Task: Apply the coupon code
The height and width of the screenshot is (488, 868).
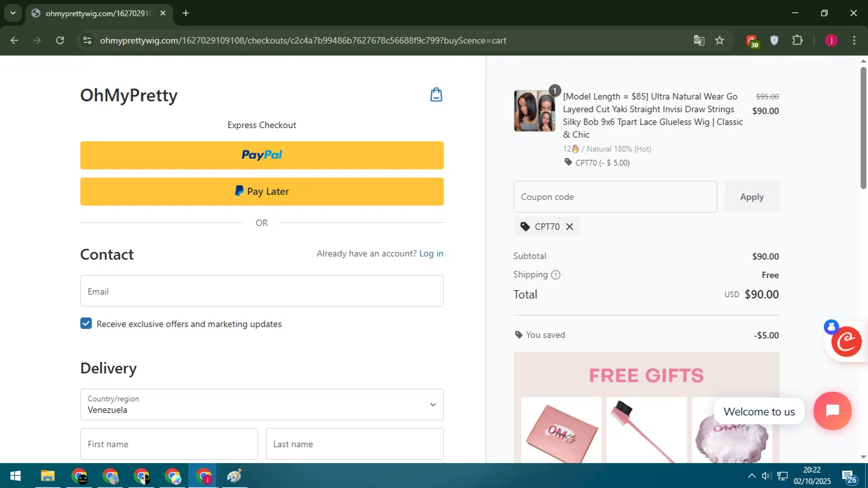Action: tap(752, 197)
